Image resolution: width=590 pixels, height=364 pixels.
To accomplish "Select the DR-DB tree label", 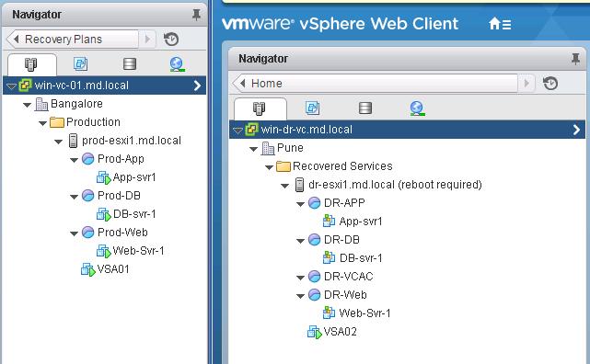I will point(341,240).
